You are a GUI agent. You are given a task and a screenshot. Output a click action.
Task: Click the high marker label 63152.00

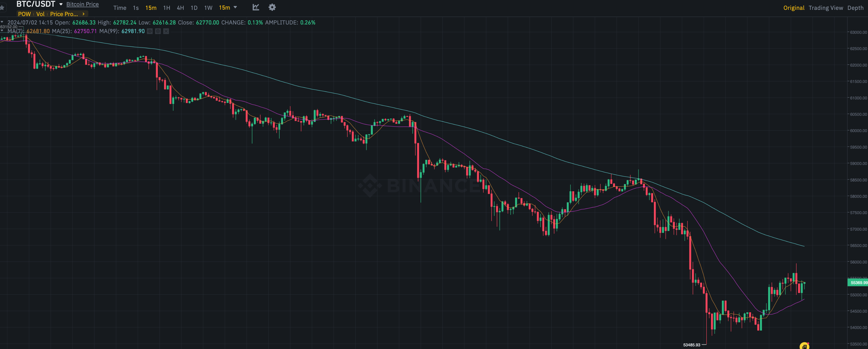pyautogui.click(x=9, y=27)
